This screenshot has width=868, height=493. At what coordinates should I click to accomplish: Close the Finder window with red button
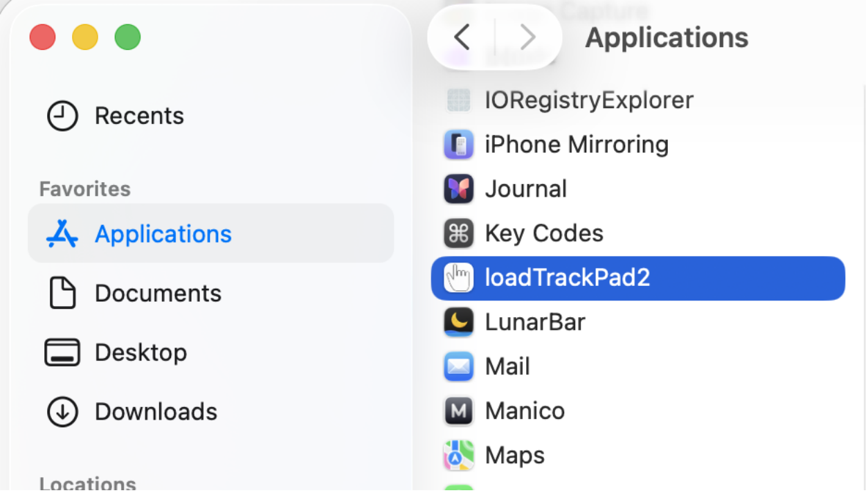(42, 37)
